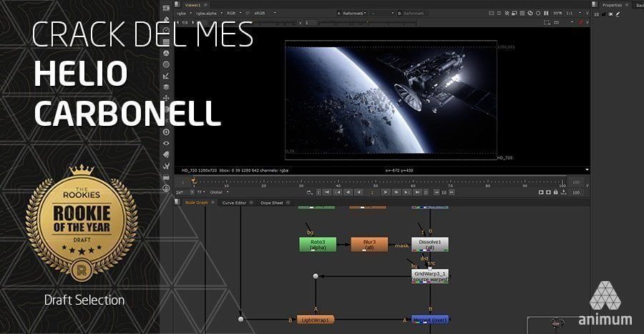Screen dimensions: 644x334
Task: Jump to the first frame
Action: click(327, 192)
